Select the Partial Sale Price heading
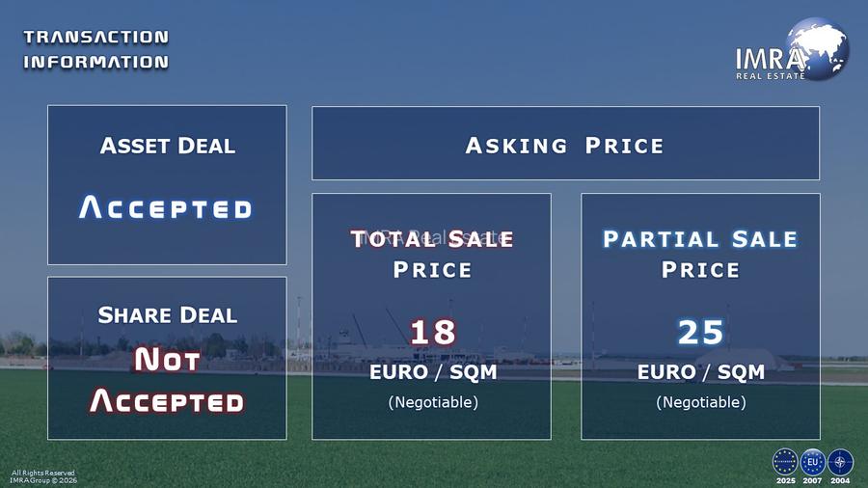868x488 pixels. coord(700,254)
